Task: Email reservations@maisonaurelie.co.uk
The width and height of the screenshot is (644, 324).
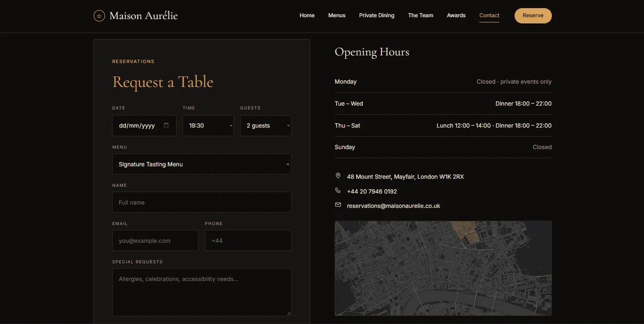Action: pyautogui.click(x=393, y=205)
